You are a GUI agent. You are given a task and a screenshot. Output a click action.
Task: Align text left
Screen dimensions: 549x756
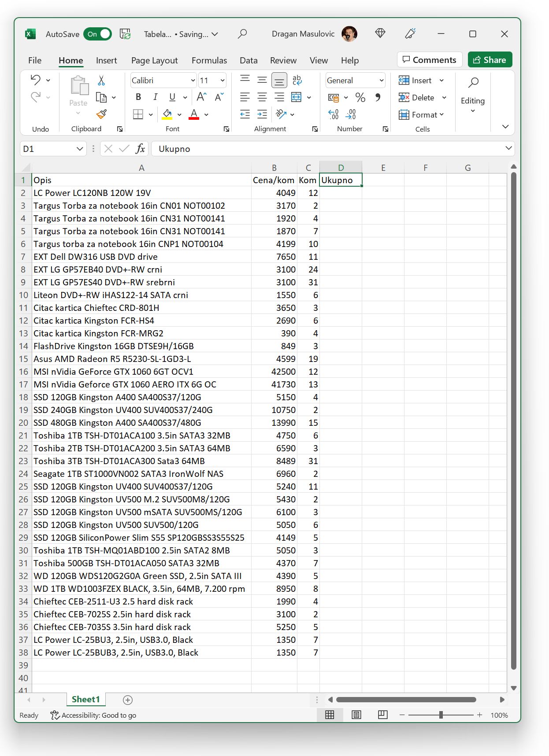click(x=245, y=97)
